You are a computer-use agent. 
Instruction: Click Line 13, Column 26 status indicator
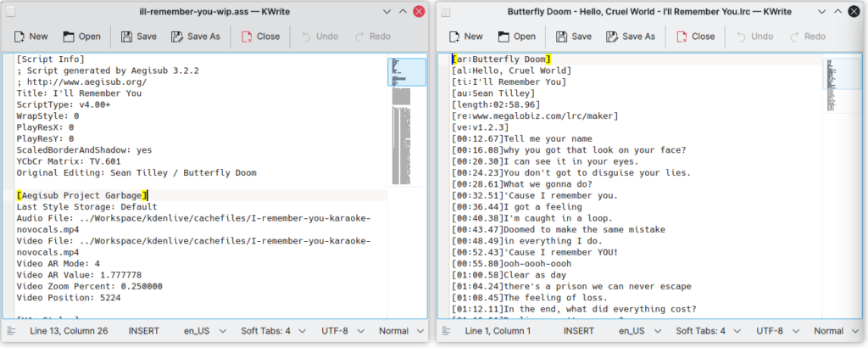pyautogui.click(x=69, y=331)
